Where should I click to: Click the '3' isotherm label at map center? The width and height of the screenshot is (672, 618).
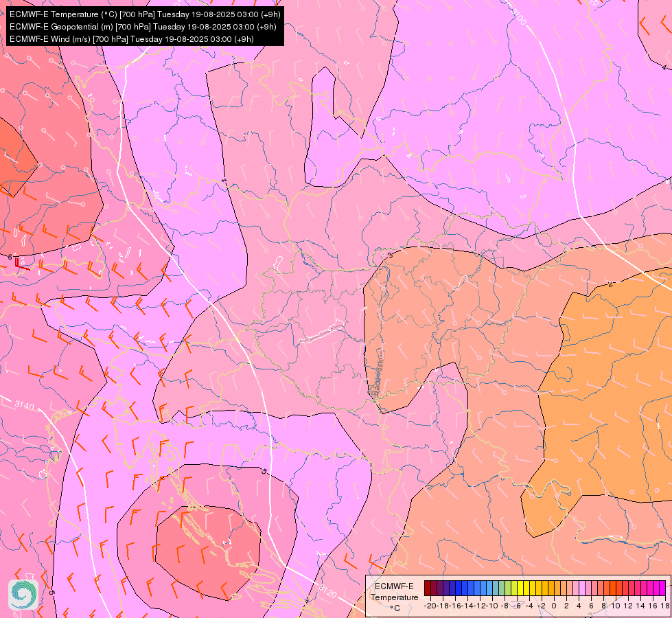(x=390, y=255)
